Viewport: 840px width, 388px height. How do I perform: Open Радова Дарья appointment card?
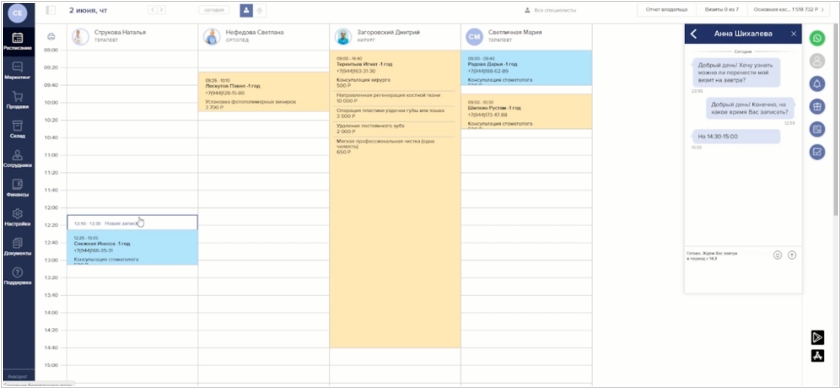click(526, 68)
